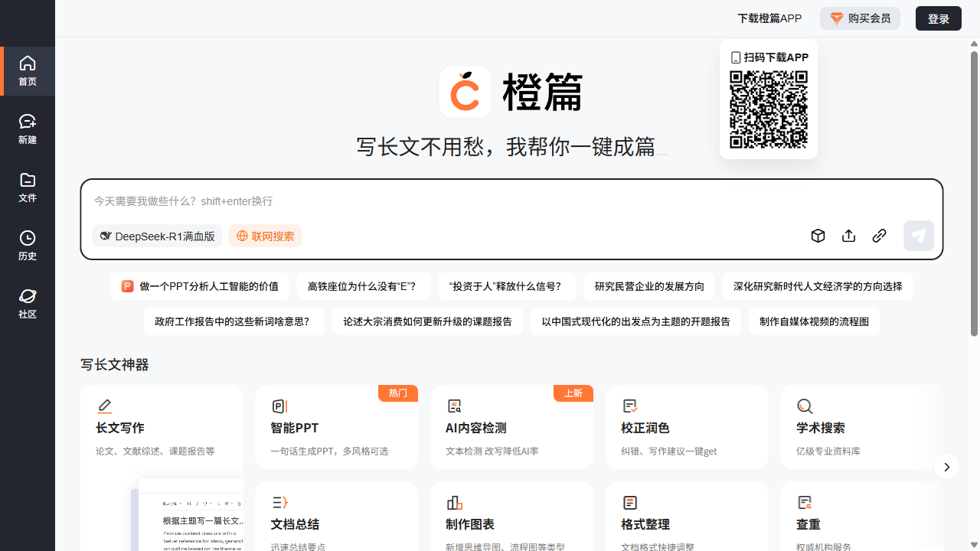Click the link attachment icon
The height and width of the screenshot is (551, 980).
click(x=879, y=236)
